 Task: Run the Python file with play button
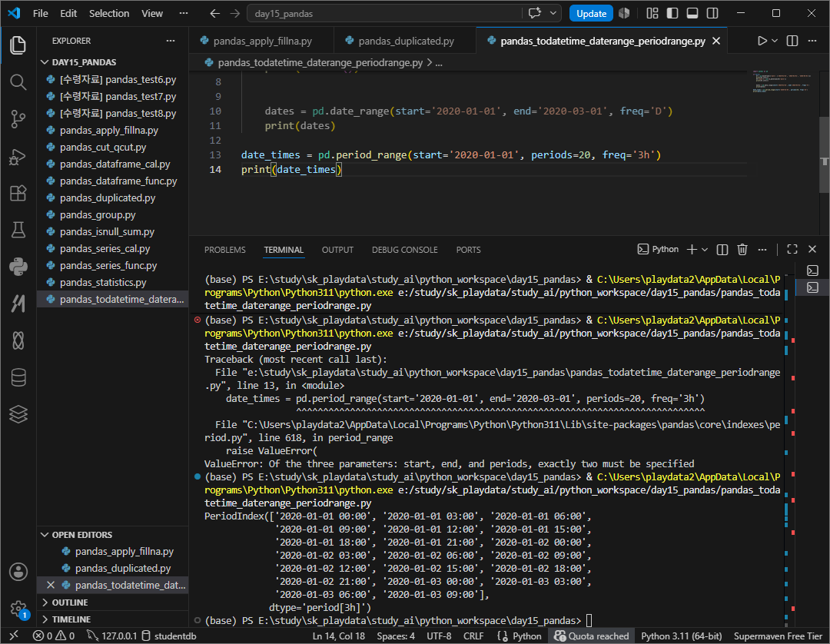pos(762,41)
